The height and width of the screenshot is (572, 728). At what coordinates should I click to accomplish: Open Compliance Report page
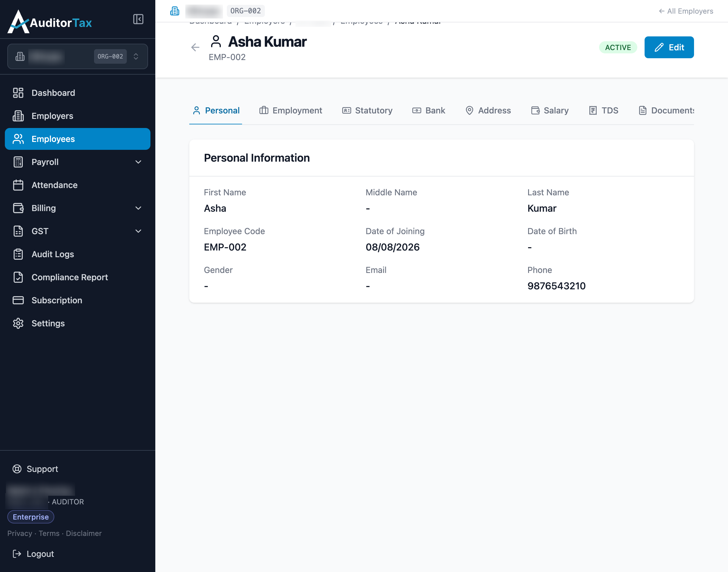[x=77, y=277]
